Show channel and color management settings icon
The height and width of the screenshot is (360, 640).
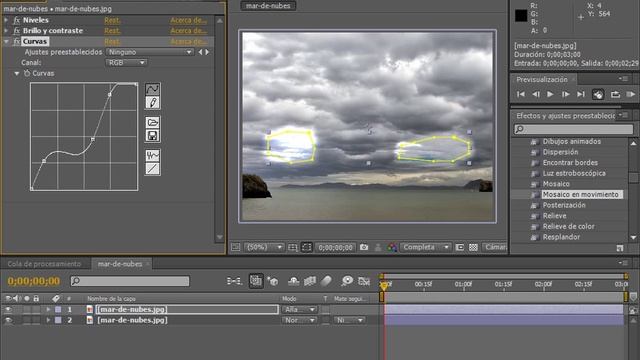[x=392, y=247]
